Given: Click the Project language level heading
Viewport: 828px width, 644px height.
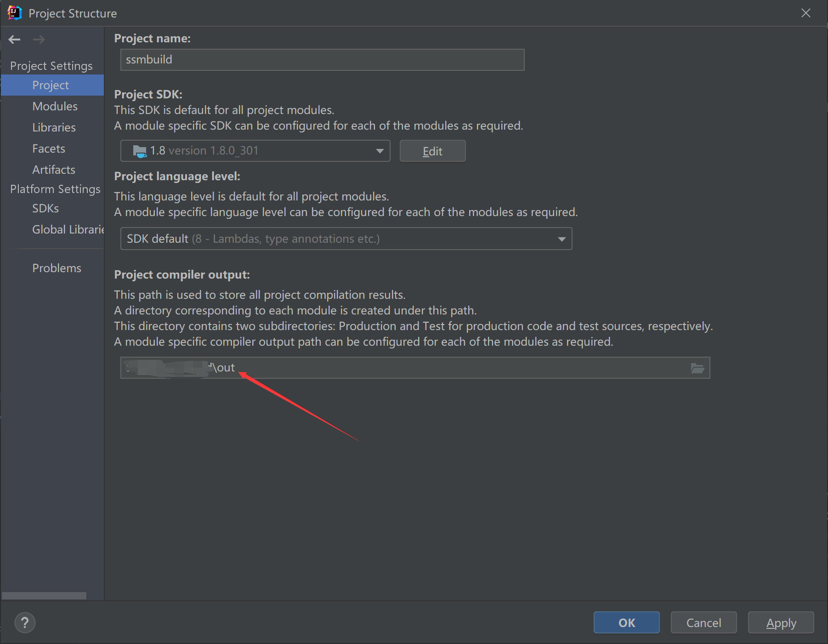Looking at the screenshot, I should tap(177, 176).
